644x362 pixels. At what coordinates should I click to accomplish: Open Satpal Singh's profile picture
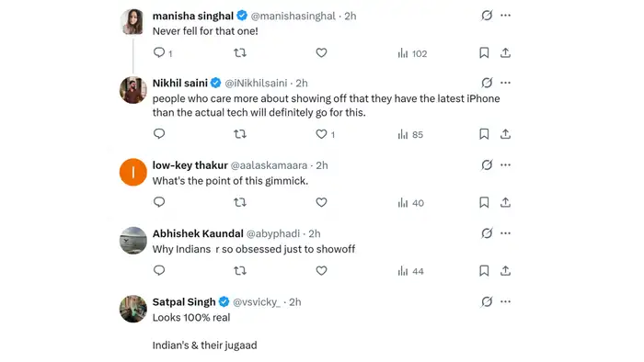[133, 309]
